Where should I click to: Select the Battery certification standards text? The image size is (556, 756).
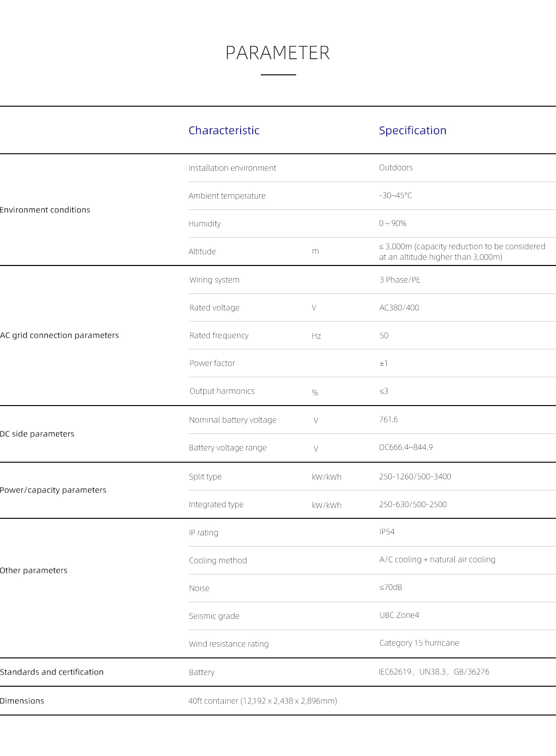coord(434,672)
